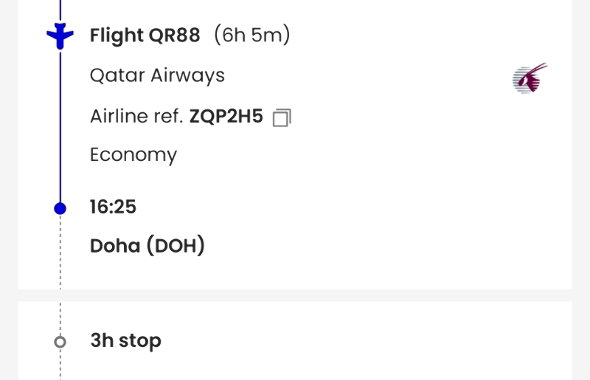Select the blue Doha arrival dot
Image resolution: width=590 pixels, height=380 pixels.
tap(60, 208)
